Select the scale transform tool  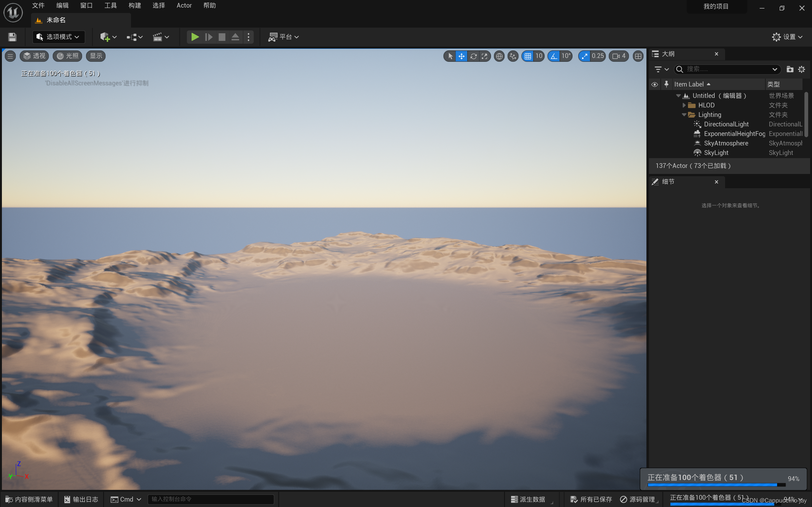[485, 56]
